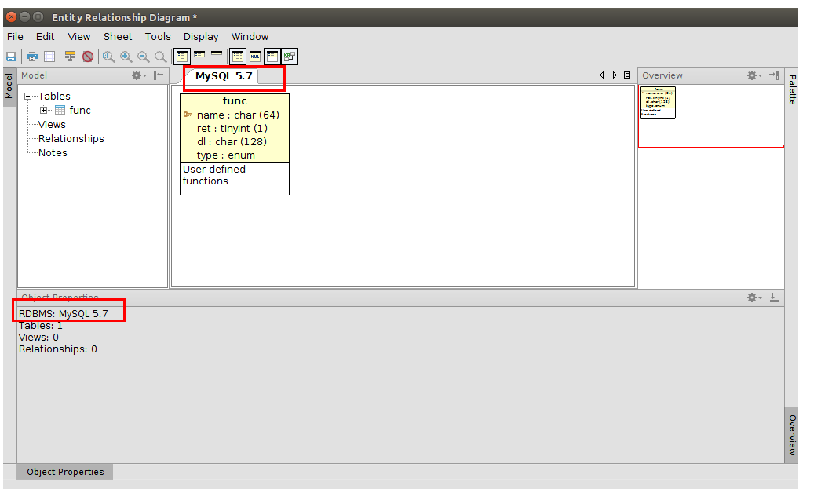
Task: Click the page grid layout icon
Action: (x=49, y=57)
